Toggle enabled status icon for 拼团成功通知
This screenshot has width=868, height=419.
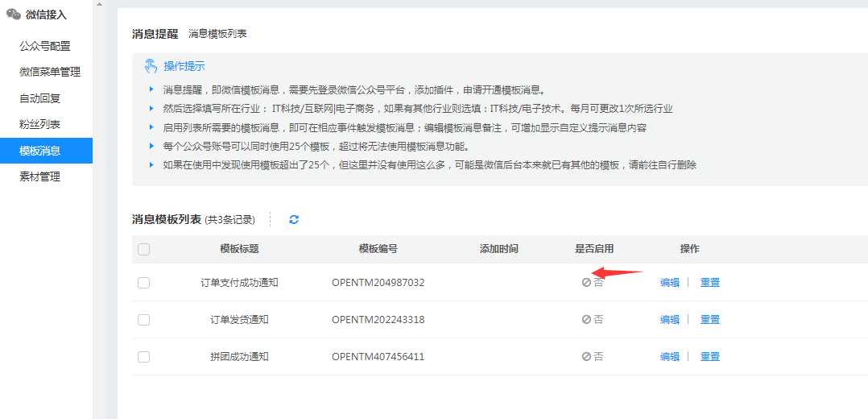click(587, 357)
